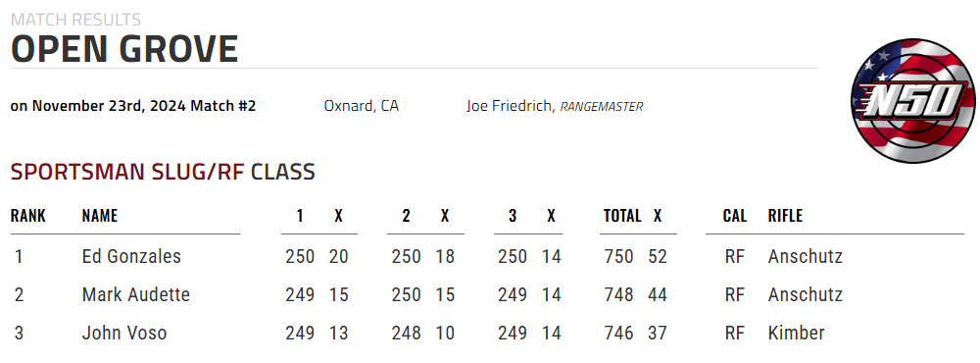Click John Voso total score 746
Screen dimensions: 980x363
[618, 333]
